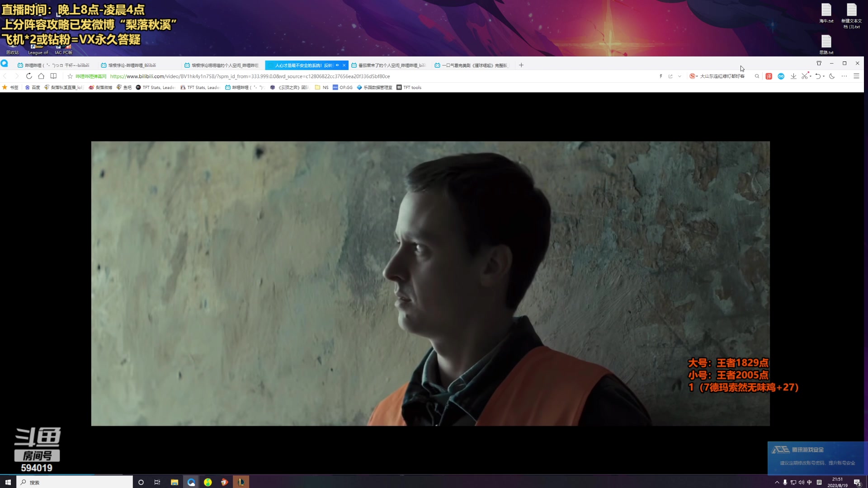Open the skin shirt icon in title bar
This screenshot has width=868, height=488.
click(x=819, y=63)
